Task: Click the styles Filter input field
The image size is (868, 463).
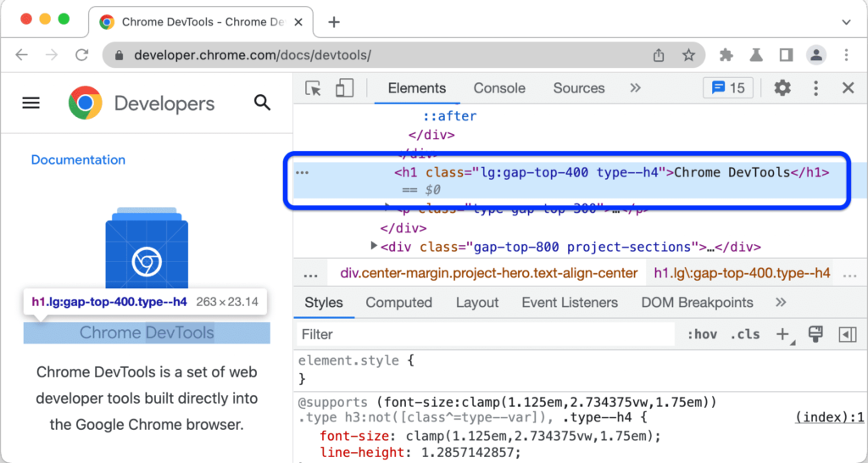Action: coord(486,334)
